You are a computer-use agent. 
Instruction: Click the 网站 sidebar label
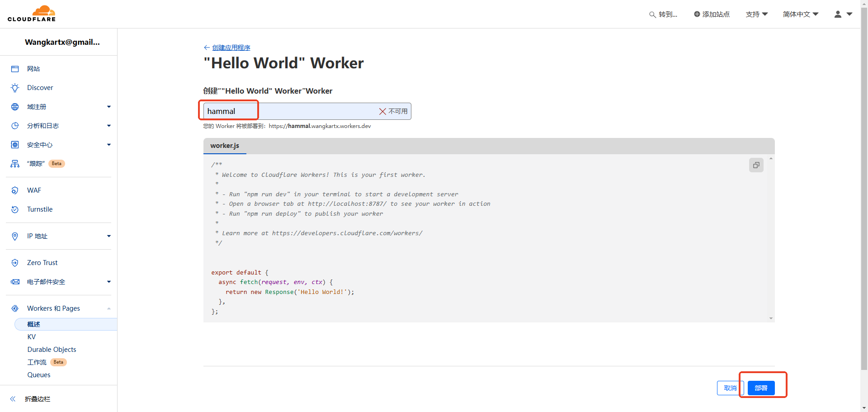click(33, 69)
